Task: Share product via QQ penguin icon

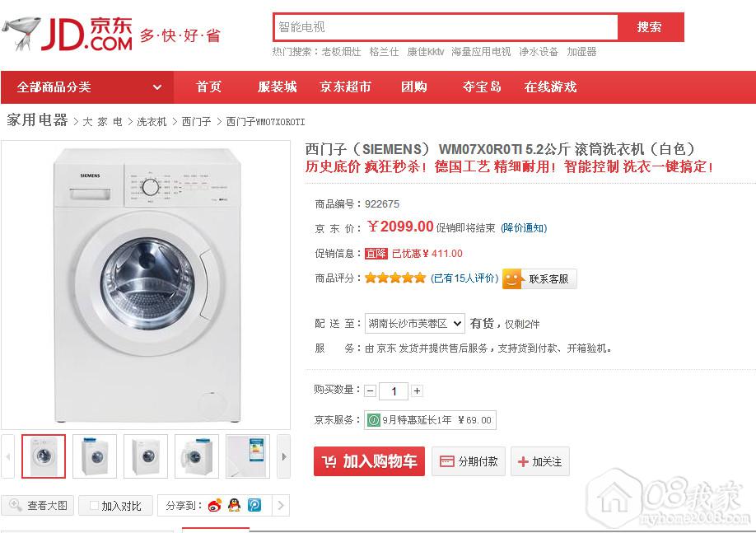Action: tap(235, 505)
